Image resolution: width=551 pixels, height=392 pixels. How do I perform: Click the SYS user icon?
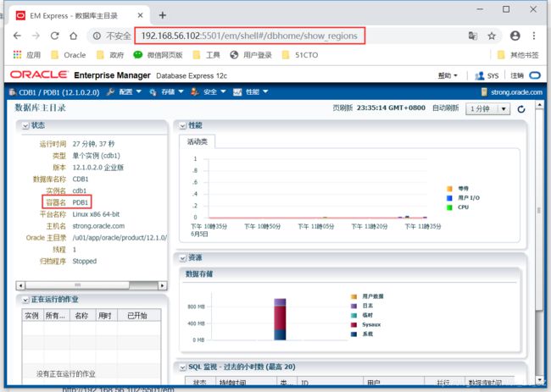coord(479,76)
